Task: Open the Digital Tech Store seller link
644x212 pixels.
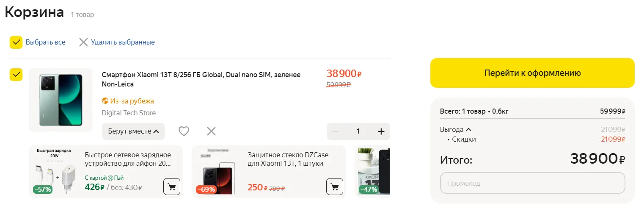Action: [x=129, y=113]
